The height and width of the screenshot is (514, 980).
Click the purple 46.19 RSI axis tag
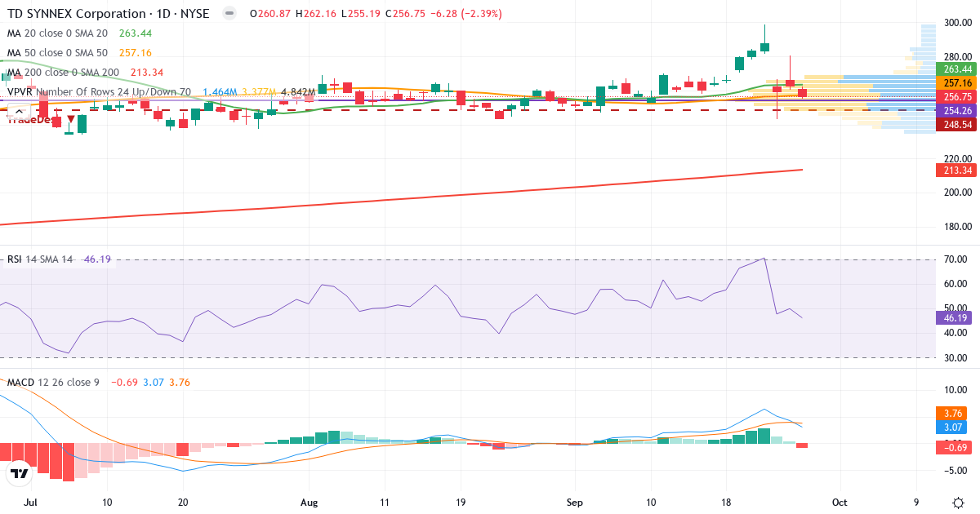(x=955, y=317)
